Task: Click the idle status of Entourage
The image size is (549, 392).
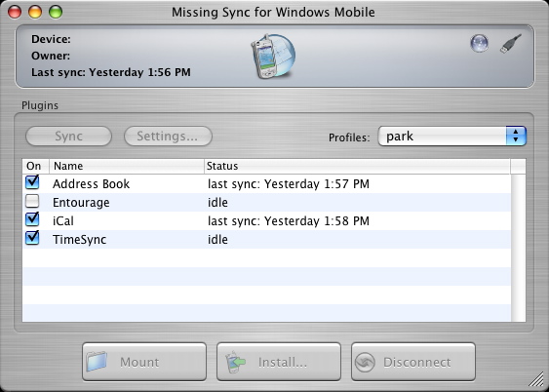Action: coord(217,202)
